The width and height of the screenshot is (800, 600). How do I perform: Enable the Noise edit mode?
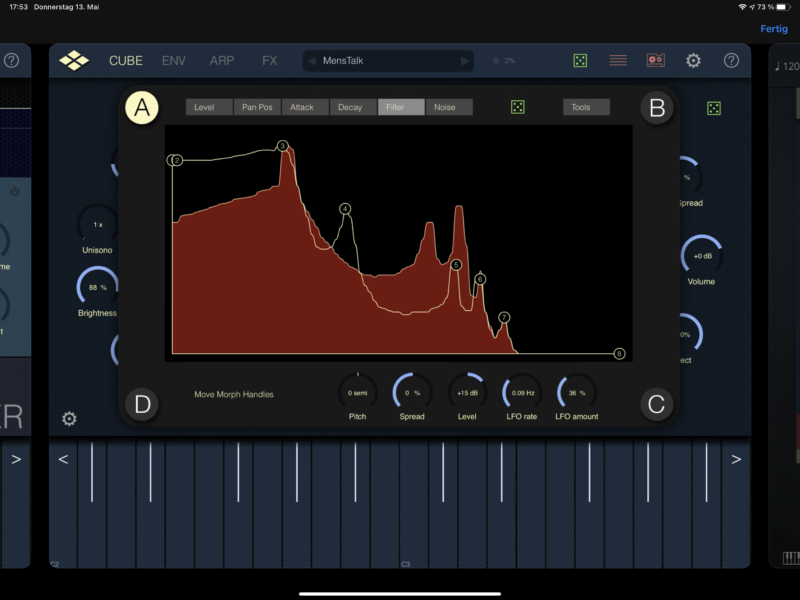(446, 107)
